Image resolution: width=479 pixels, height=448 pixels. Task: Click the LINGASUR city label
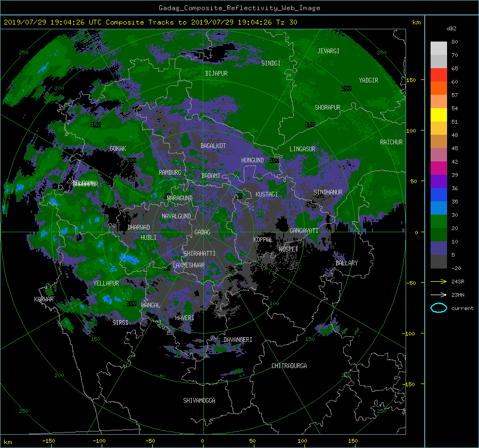click(x=302, y=149)
